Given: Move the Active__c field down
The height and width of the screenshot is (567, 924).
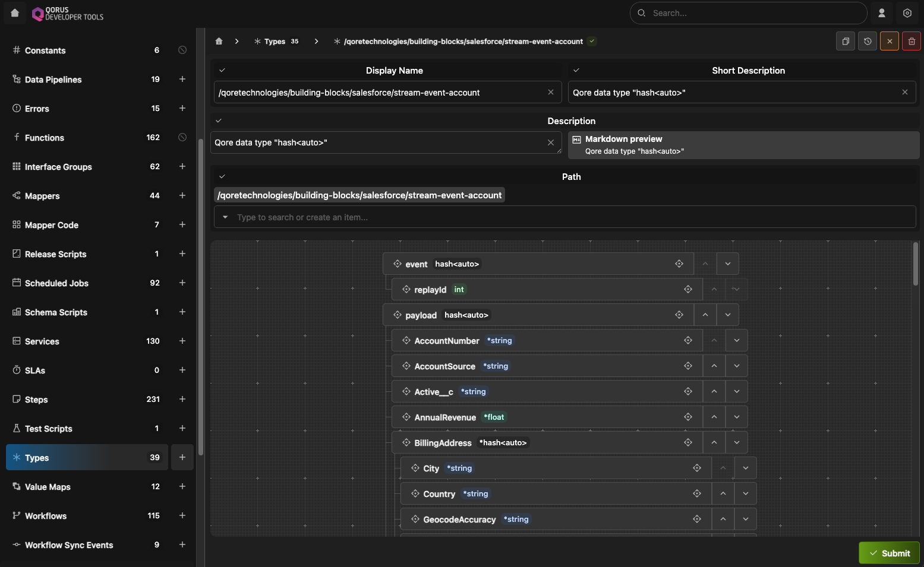Looking at the screenshot, I should [x=737, y=391].
